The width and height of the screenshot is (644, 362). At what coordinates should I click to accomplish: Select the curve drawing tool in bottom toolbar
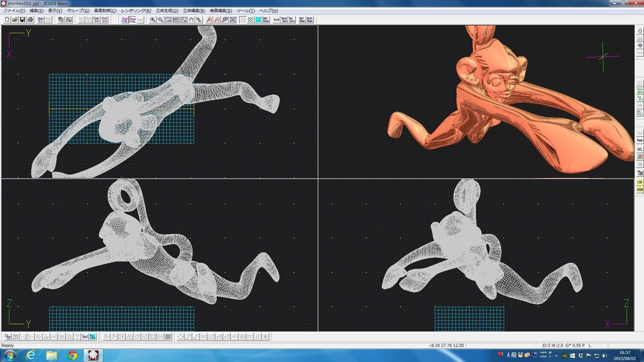[x=15, y=337]
